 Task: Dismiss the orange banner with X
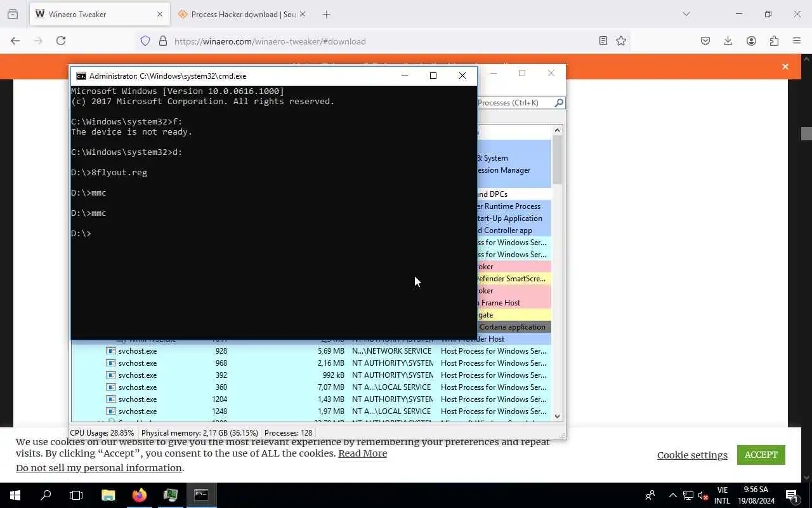785,66
